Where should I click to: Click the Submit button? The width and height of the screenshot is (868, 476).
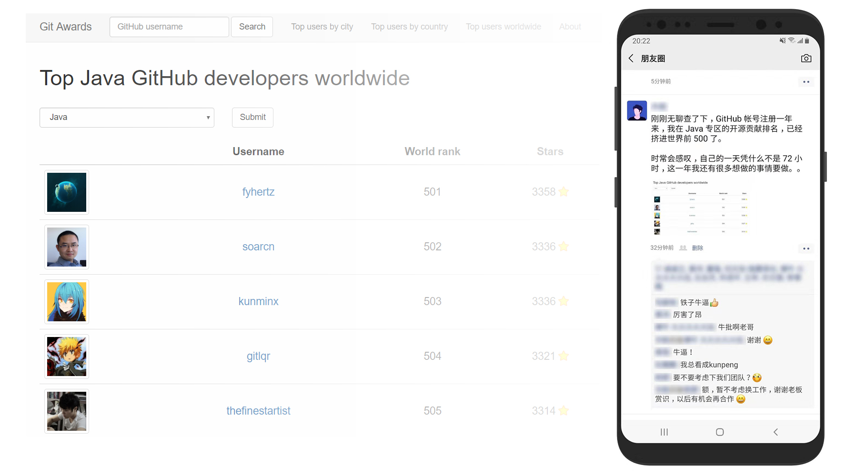coord(252,118)
